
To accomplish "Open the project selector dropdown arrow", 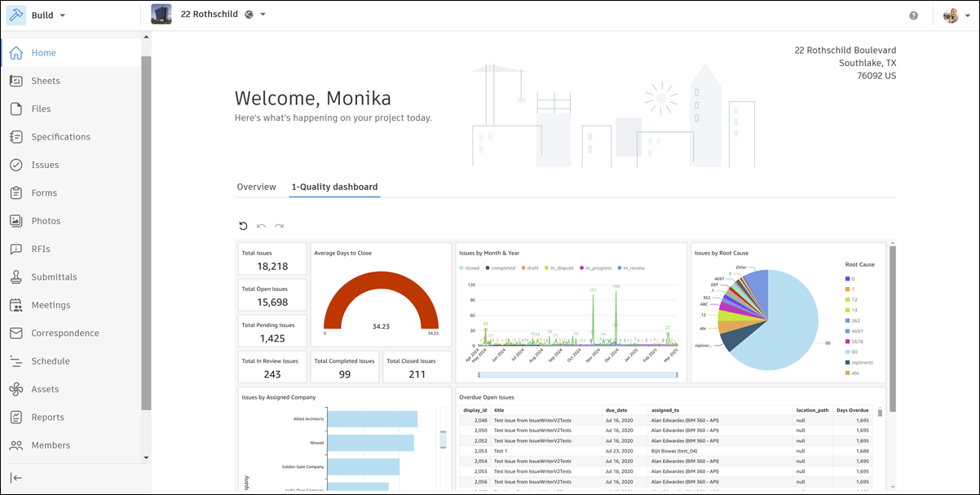I will pyautogui.click(x=263, y=15).
